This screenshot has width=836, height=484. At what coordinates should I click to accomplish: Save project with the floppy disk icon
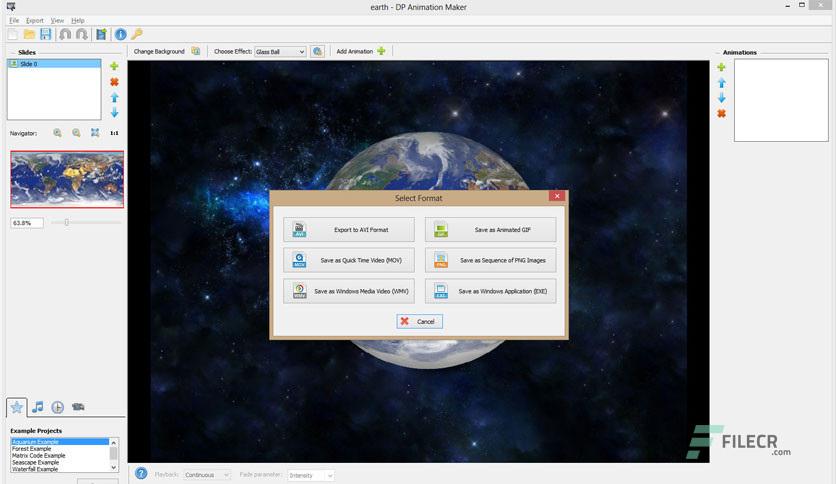46,35
